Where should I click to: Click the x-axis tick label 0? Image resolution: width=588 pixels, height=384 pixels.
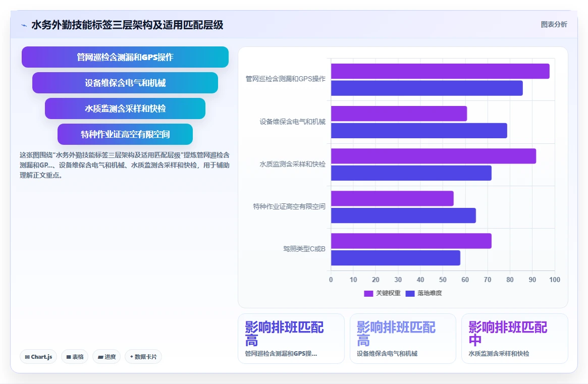[x=331, y=280]
